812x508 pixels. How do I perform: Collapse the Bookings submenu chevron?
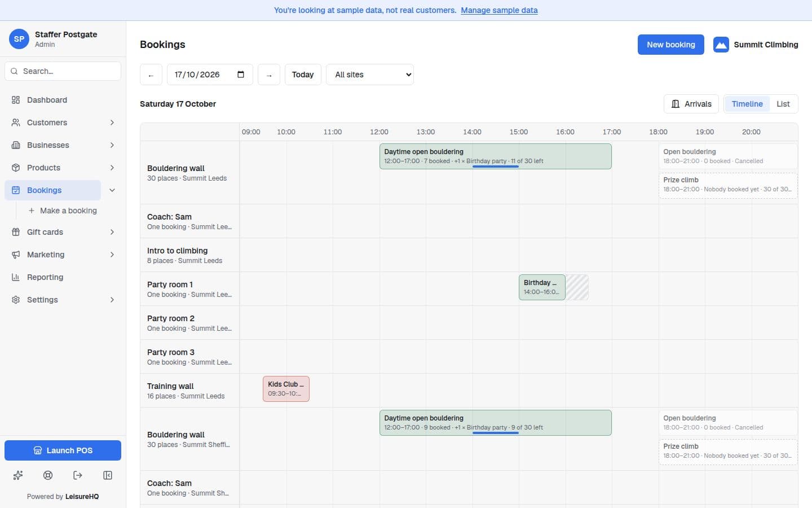[x=112, y=190]
